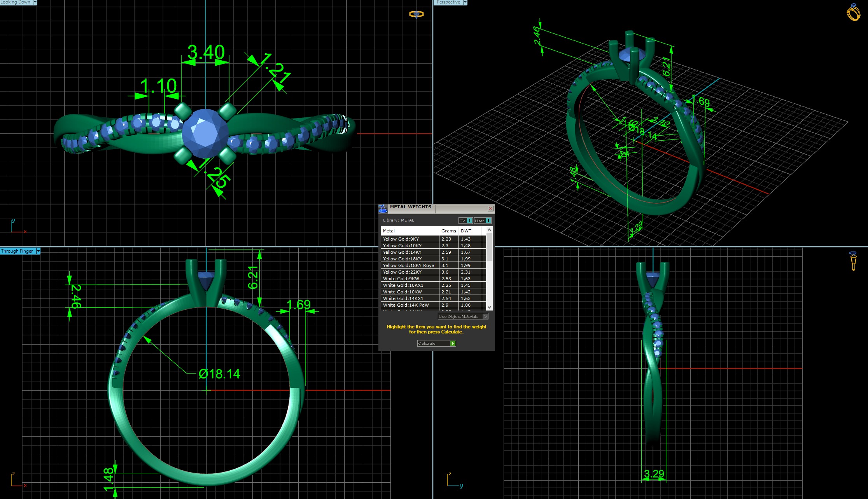Click the Perspective viewport label

pos(448,2)
